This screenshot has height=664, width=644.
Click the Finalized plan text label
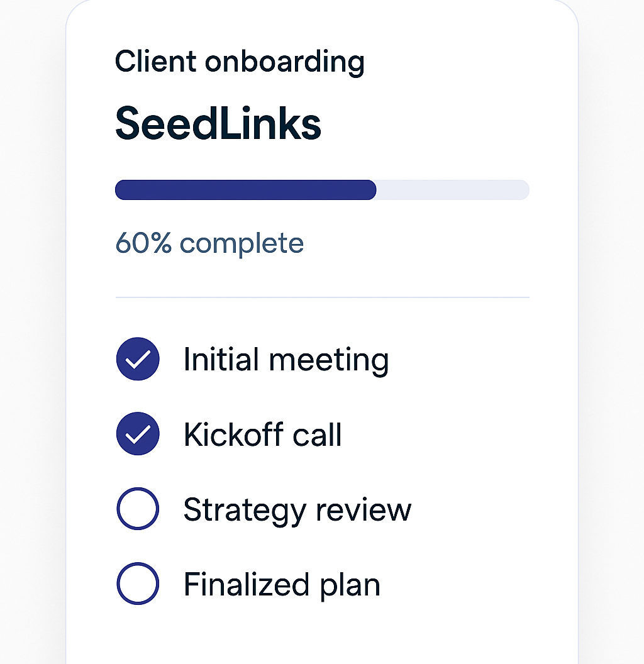[x=282, y=585]
